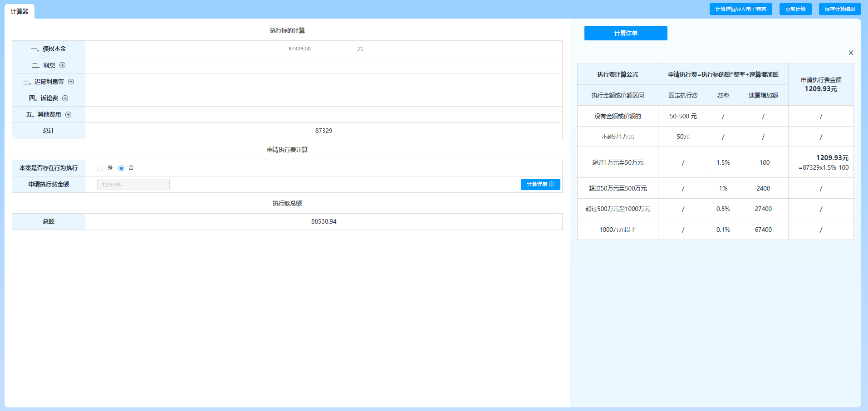Click the 计算器 tab

click(20, 11)
